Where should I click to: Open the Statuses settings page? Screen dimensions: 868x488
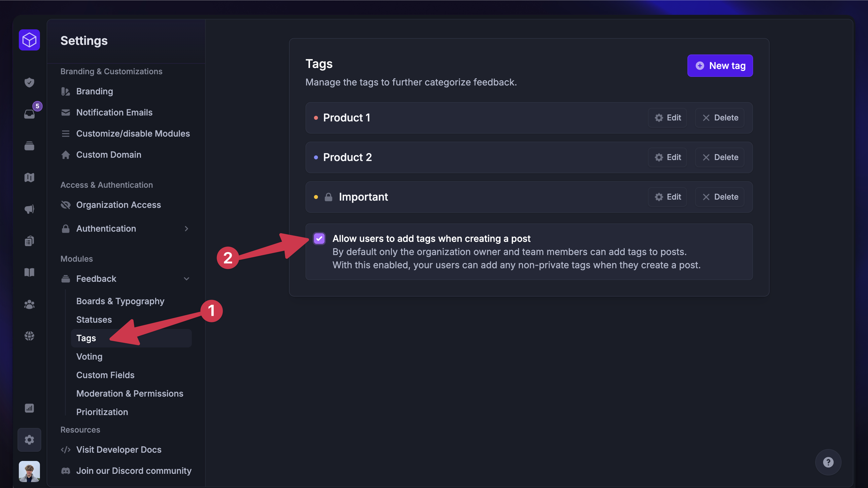94,320
